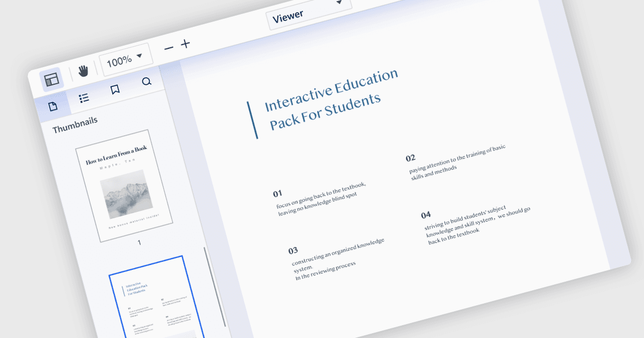Select the Interactive Education Pack page thumbnail
Image resolution: width=644 pixels, height=338 pixels.
(x=157, y=297)
